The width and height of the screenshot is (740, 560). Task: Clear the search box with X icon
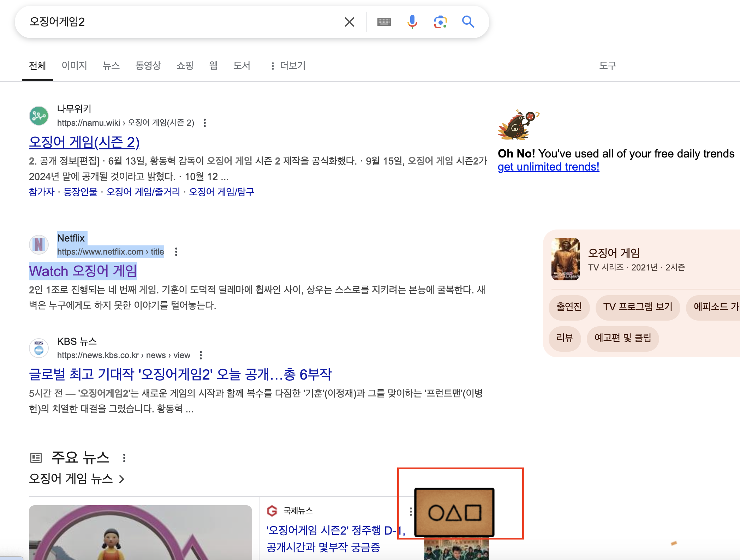pyautogui.click(x=349, y=22)
